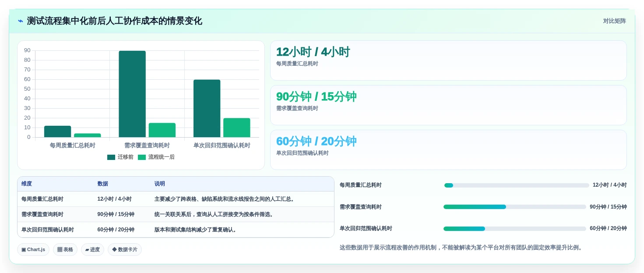Click the 需求覆盖查询耗时 progress row label
644x273 pixels.
click(361, 207)
